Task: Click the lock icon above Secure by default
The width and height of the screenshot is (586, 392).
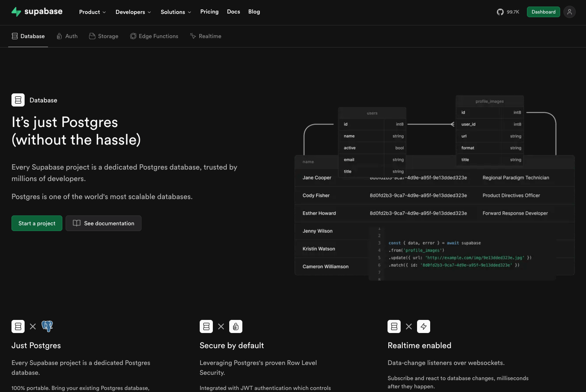Action: click(x=236, y=326)
